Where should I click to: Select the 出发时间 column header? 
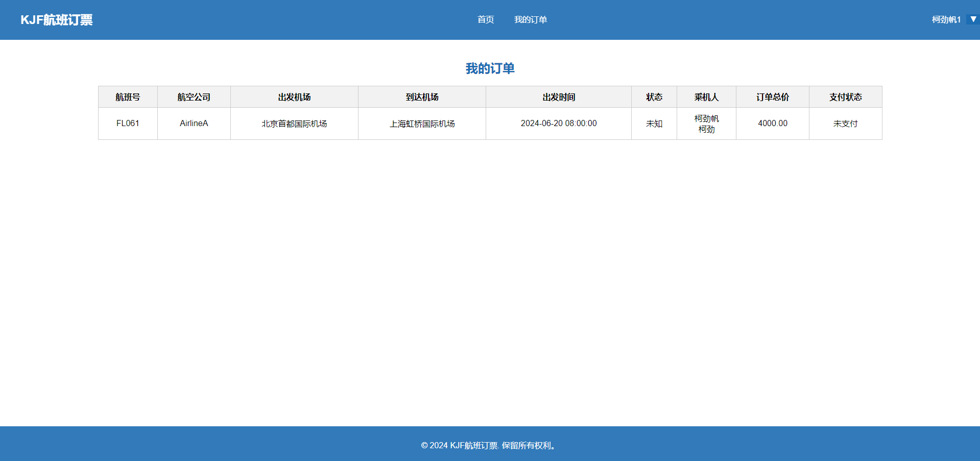[558, 97]
